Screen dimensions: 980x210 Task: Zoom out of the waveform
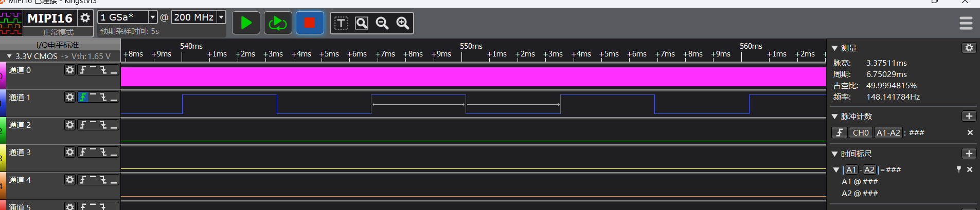tap(382, 23)
